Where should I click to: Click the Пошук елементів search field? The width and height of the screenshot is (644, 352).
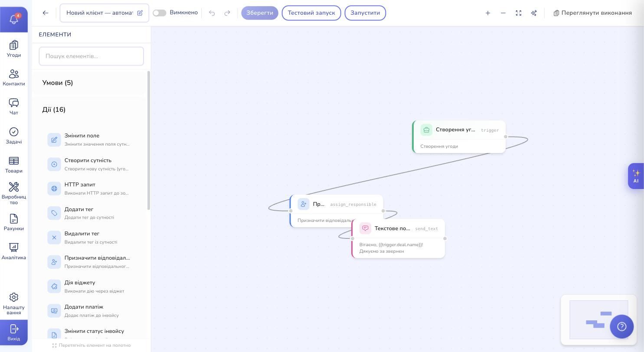click(92, 56)
